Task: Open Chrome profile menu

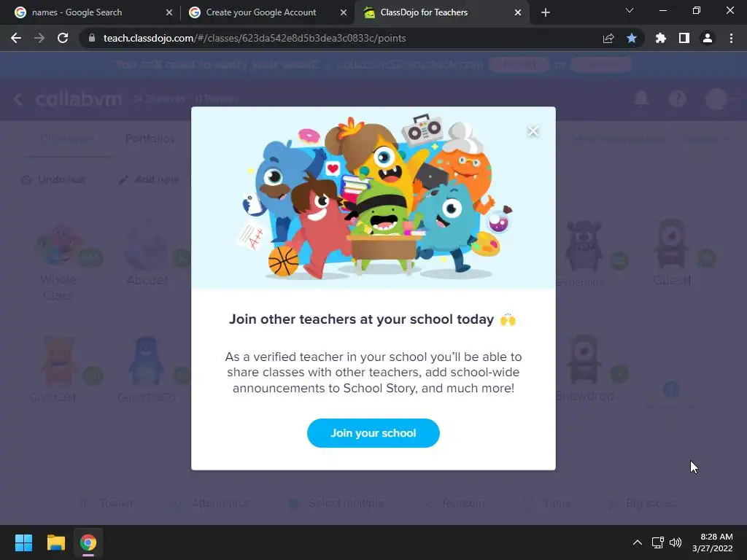Action: click(x=708, y=38)
